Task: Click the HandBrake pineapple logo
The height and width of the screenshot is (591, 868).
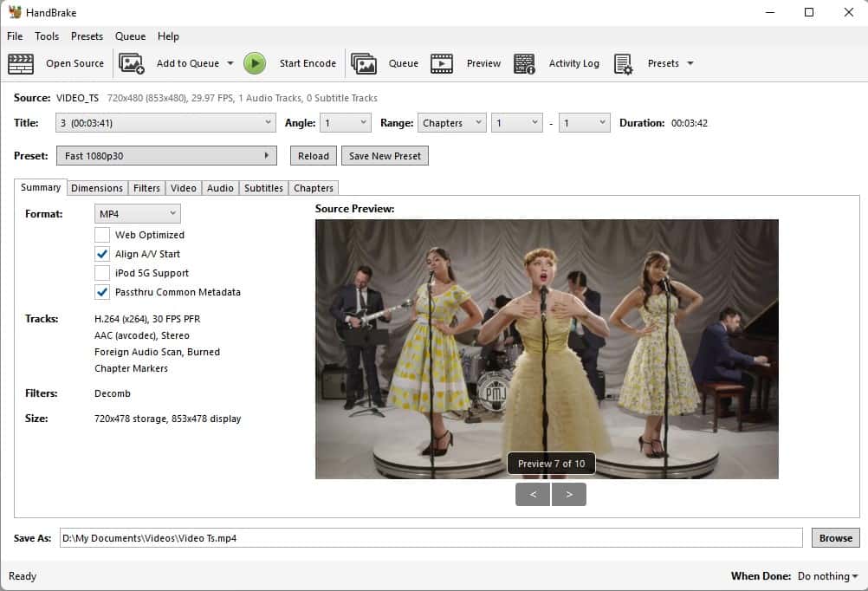Action: pos(15,12)
